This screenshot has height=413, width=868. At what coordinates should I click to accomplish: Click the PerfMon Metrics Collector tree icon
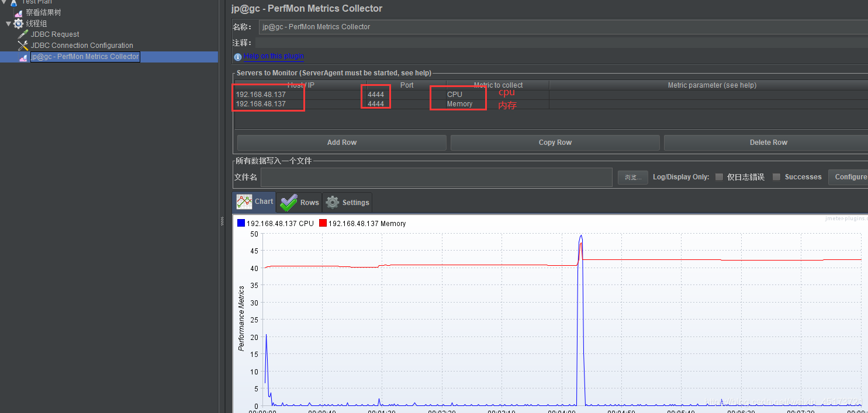click(x=23, y=57)
